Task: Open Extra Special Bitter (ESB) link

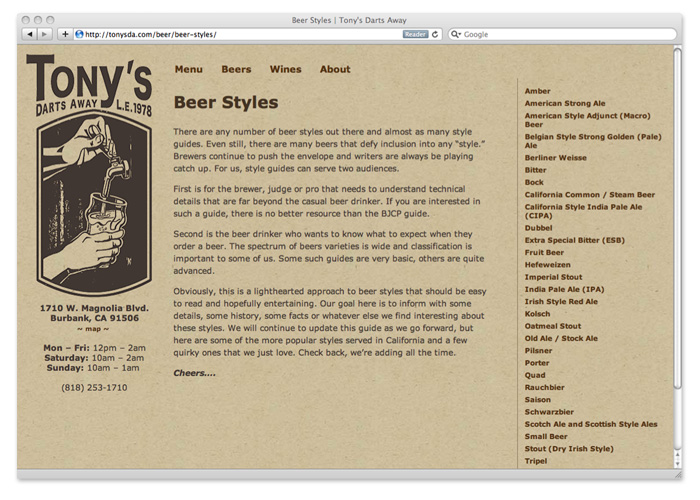Action: tap(575, 240)
